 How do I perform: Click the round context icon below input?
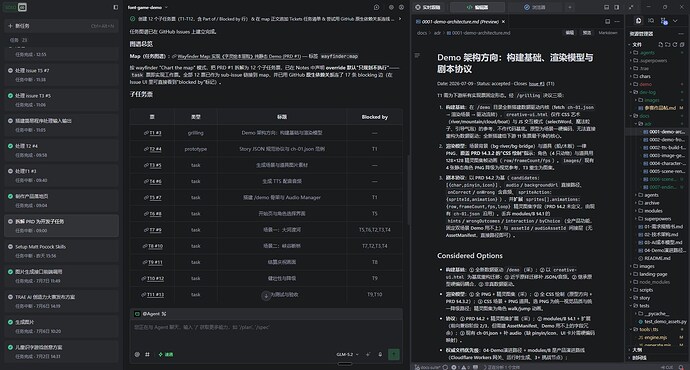pos(137,354)
